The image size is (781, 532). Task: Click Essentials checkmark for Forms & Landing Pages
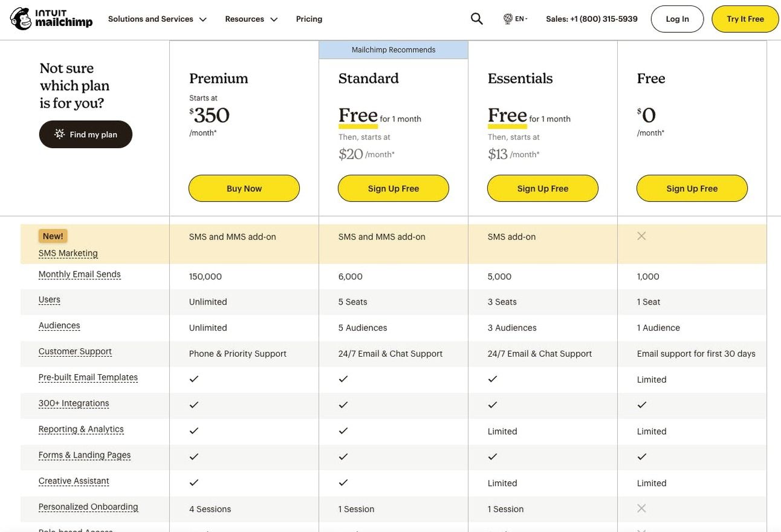point(492,456)
